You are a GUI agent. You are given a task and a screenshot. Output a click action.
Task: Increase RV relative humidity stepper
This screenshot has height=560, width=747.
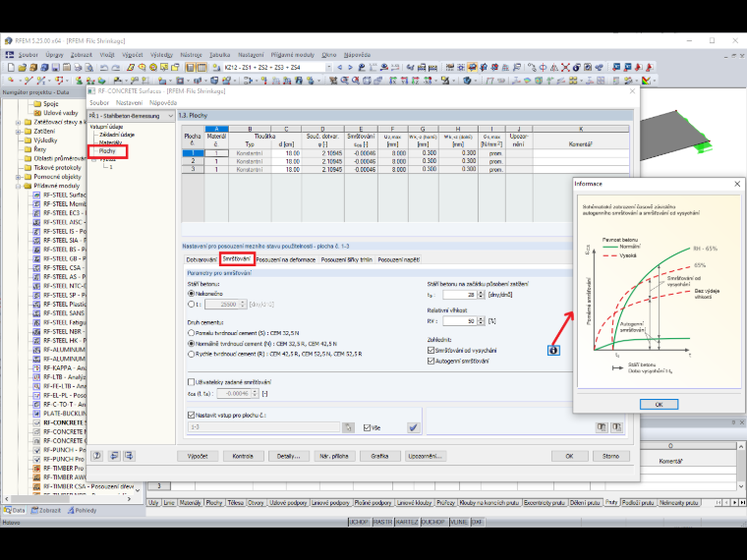[x=481, y=319]
